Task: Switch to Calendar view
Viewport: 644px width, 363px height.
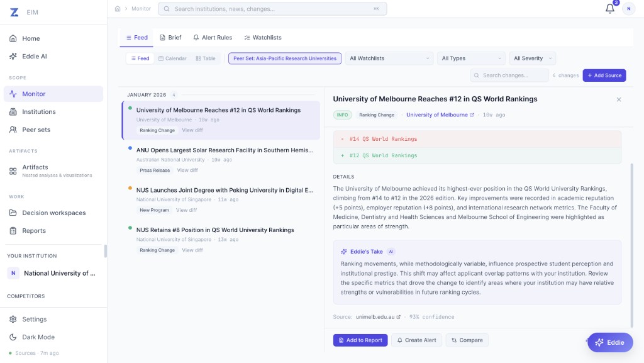Action: (x=172, y=59)
